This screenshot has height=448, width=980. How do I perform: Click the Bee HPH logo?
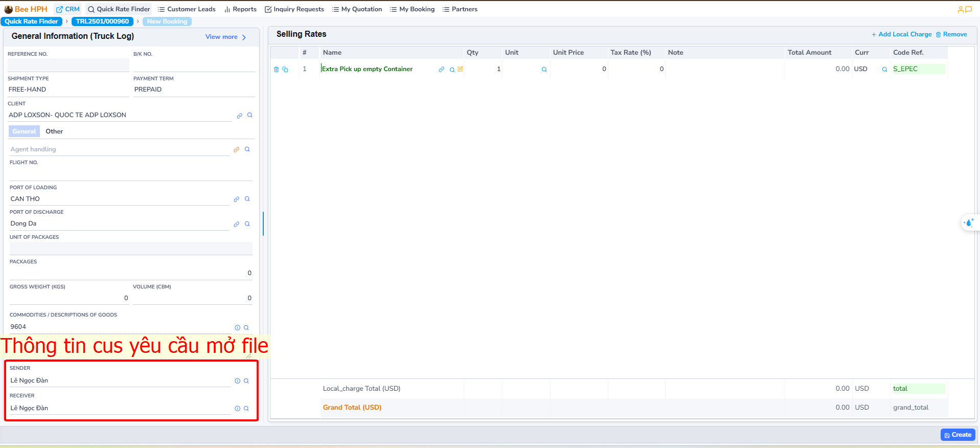26,9
